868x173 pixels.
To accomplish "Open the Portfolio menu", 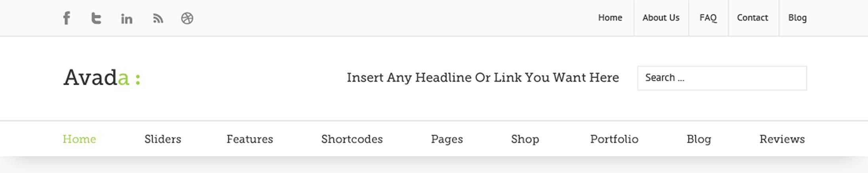I will pos(614,139).
